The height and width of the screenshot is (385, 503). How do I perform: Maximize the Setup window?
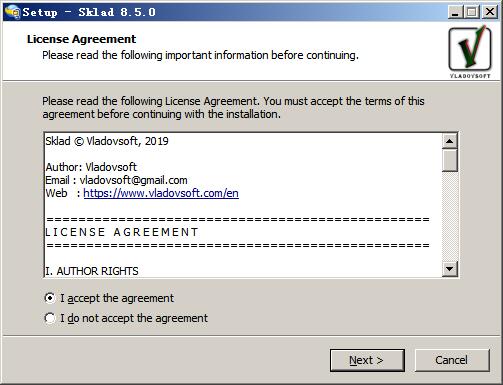[471, 13]
